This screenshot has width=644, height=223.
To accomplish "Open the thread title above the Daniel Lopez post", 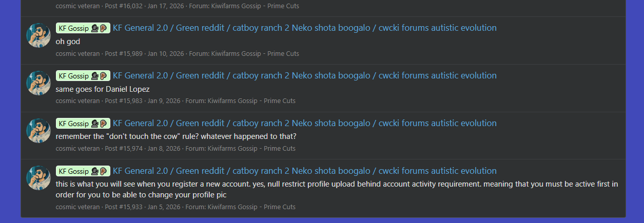I will coord(304,76).
